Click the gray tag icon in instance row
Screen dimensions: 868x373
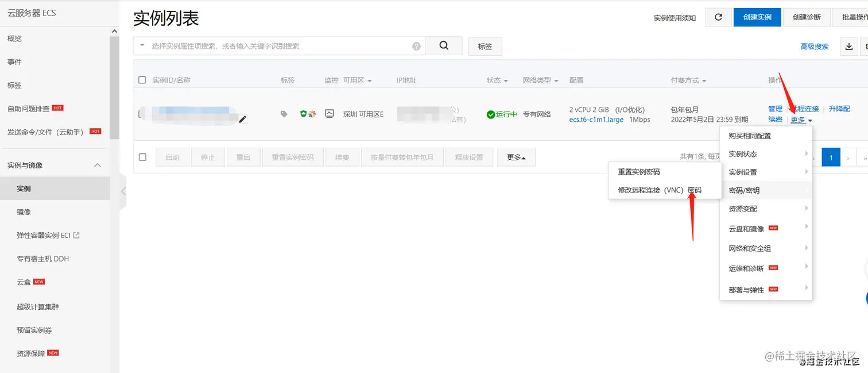tap(284, 114)
